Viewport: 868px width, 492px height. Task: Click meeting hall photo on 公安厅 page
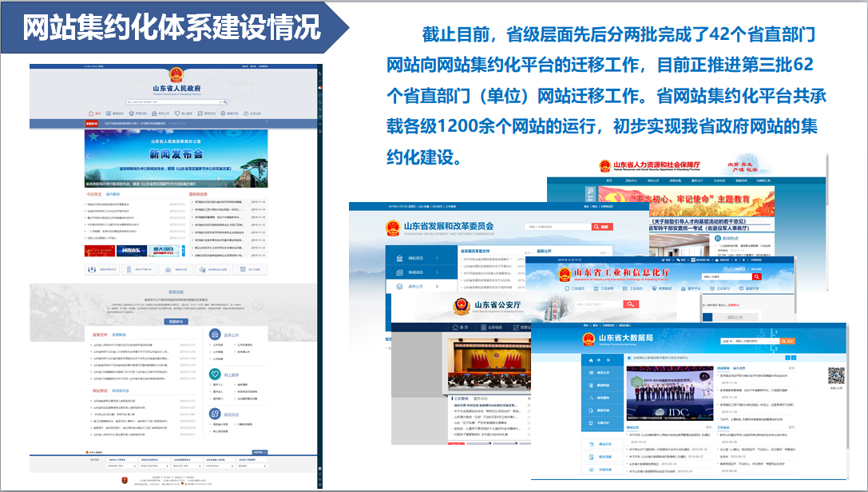489,365
